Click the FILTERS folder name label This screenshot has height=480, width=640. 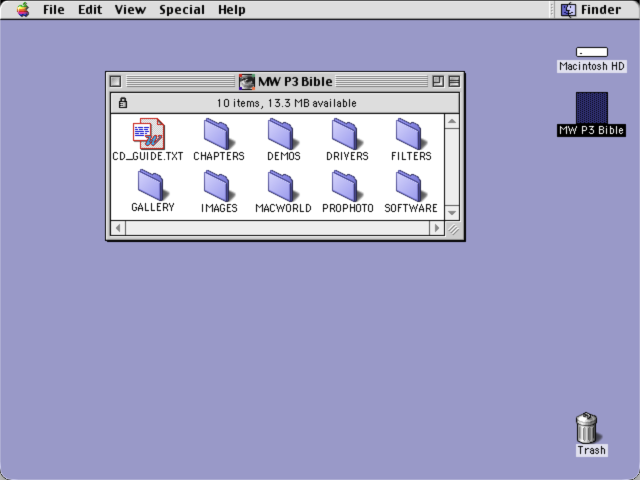(x=411, y=156)
